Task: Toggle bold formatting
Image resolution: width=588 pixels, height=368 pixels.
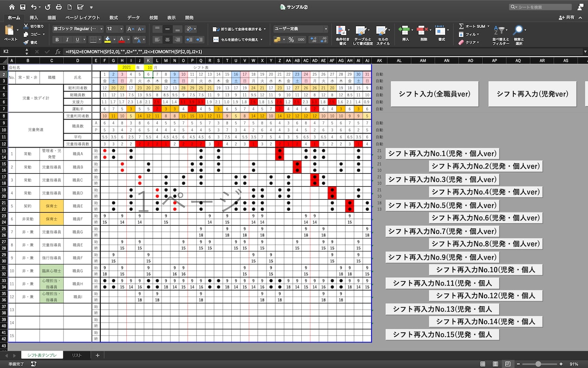Action: pos(57,40)
